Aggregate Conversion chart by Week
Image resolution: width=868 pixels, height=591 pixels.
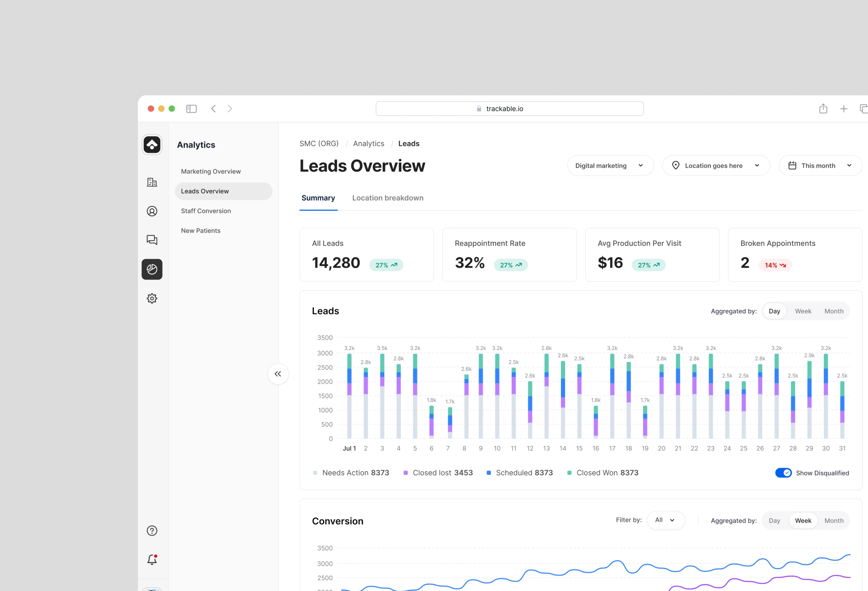(x=803, y=521)
